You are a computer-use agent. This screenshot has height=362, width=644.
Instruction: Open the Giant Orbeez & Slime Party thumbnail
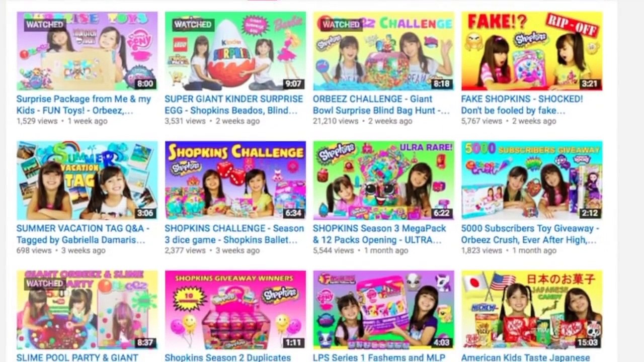point(87,310)
